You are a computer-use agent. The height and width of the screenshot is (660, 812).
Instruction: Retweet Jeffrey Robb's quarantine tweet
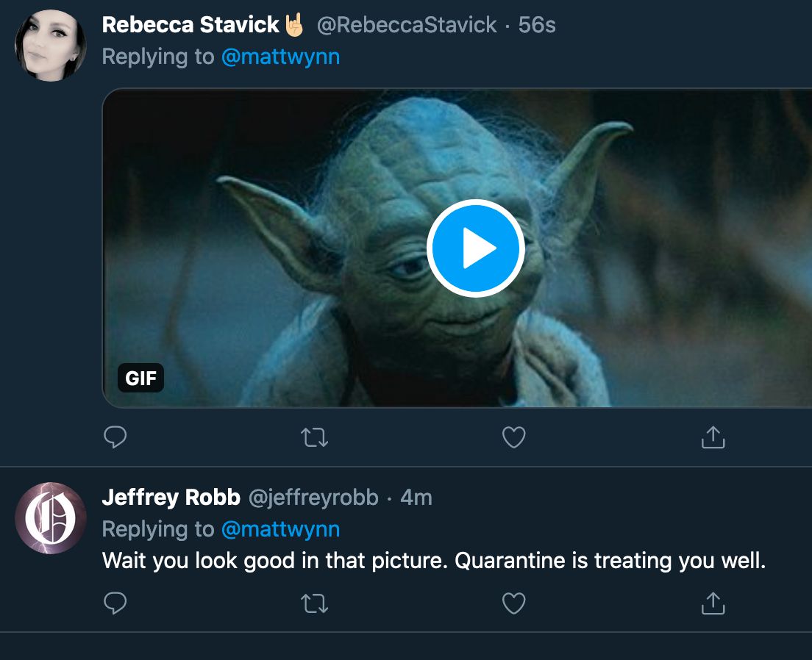pyautogui.click(x=314, y=603)
